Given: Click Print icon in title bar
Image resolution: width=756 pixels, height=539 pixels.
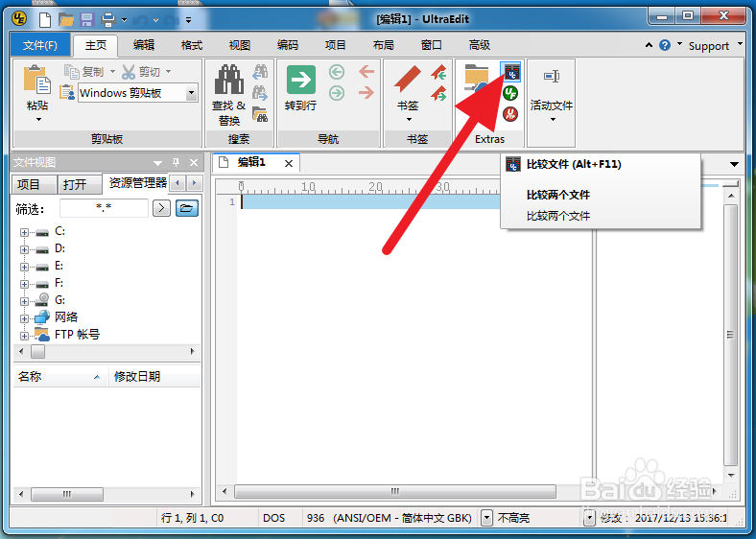Looking at the screenshot, I should point(108,20).
